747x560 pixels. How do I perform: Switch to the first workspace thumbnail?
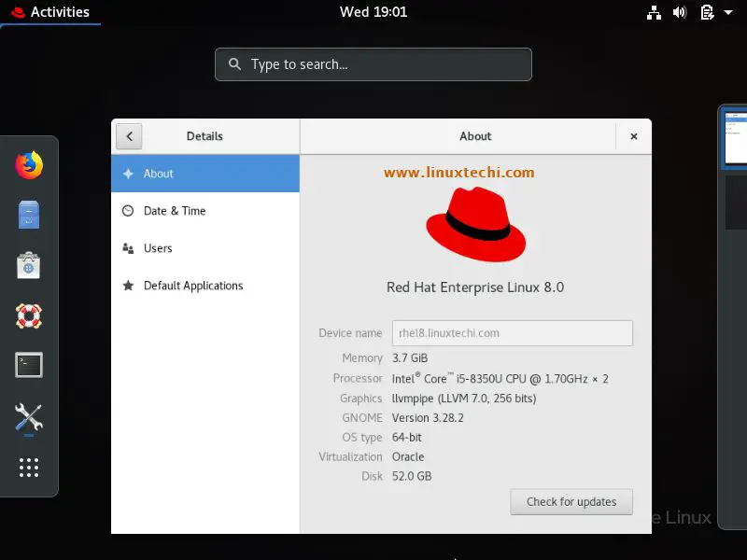[736, 137]
